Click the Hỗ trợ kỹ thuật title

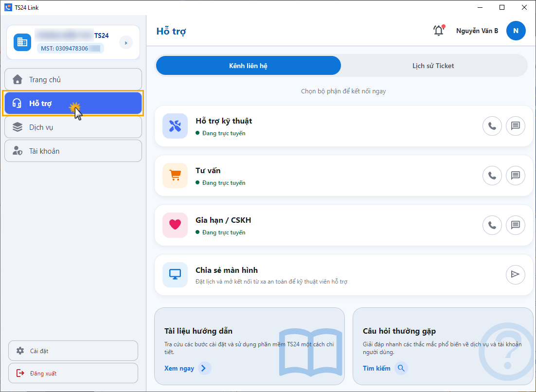(224, 121)
